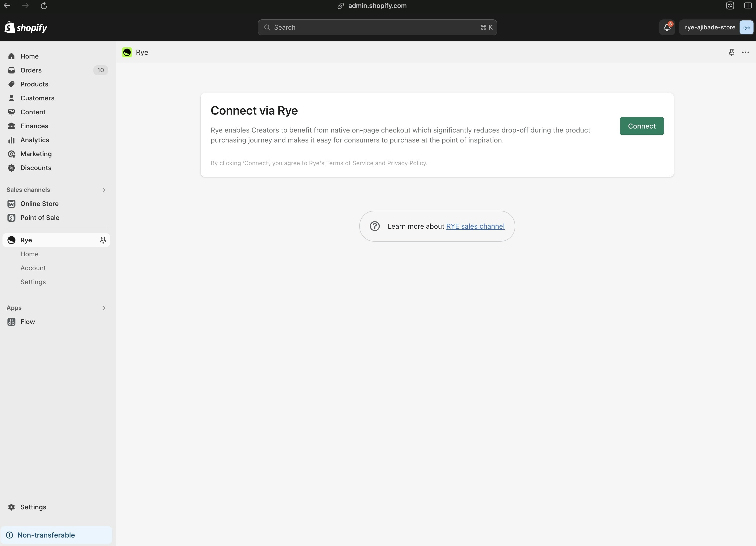Click the browser back arrow
The image size is (756, 546).
click(x=7, y=6)
